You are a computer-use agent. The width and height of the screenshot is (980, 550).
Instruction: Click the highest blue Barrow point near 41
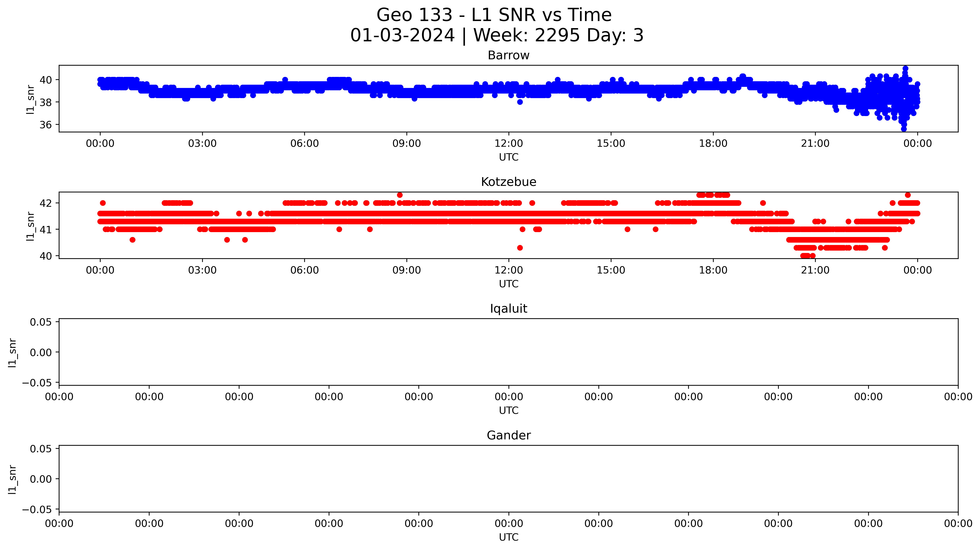[x=905, y=69]
